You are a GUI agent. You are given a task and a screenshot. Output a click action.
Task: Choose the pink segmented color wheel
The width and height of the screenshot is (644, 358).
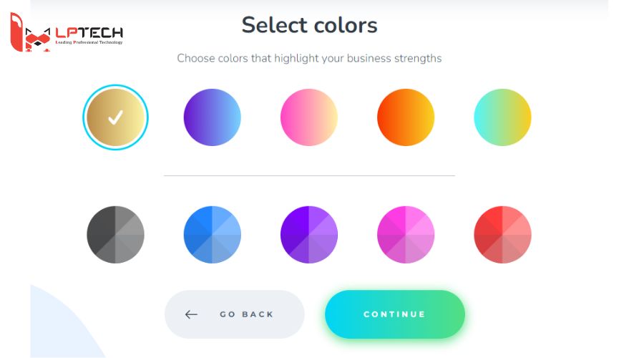click(406, 235)
